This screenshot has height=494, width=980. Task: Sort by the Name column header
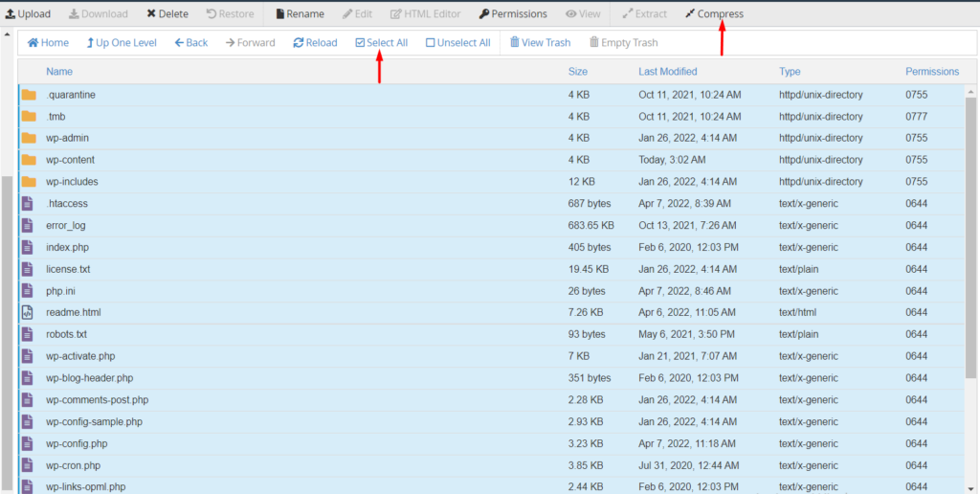pos(59,72)
